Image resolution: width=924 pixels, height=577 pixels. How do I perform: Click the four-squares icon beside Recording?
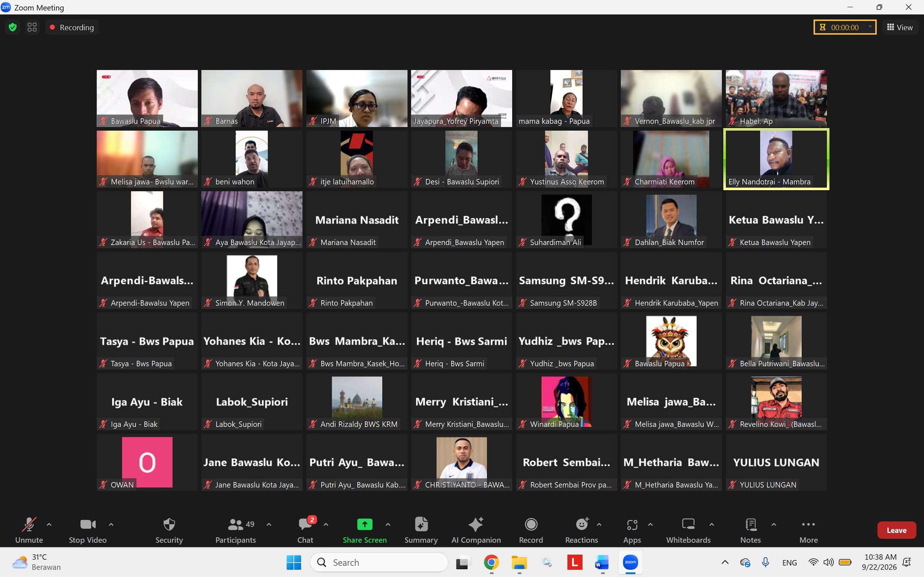[x=32, y=27]
